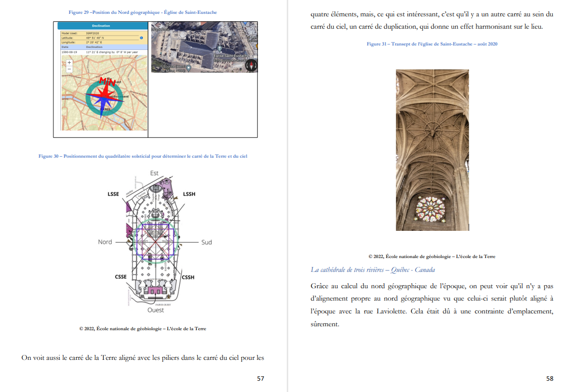The height and width of the screenshot is (392, 573).
Task: Click the LSSE label on floor plan
Action: (x=113, y=194)
